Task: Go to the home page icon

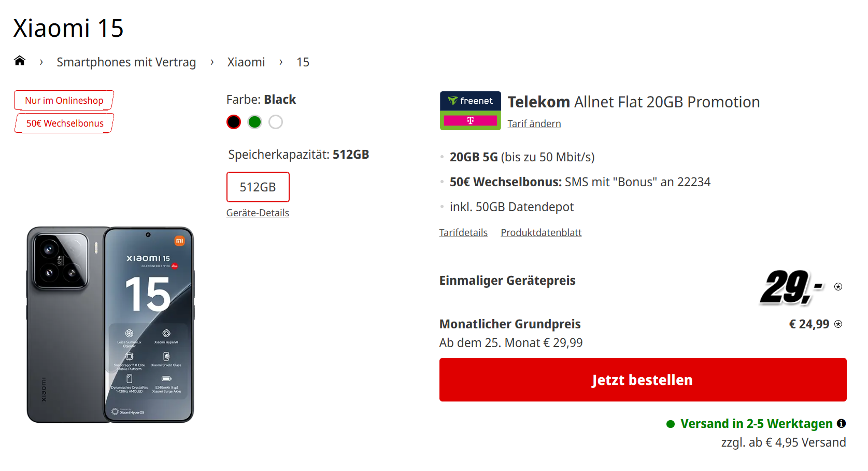Action: tap(20, 61)
